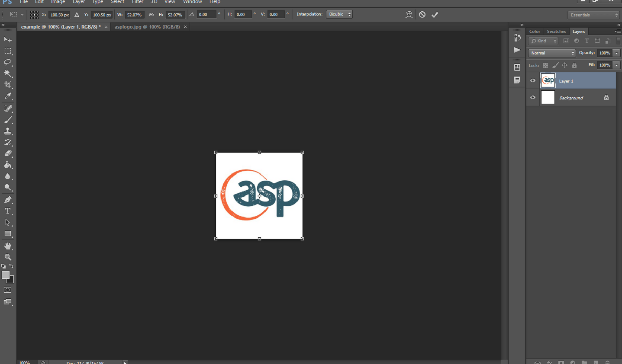
Task: Select the Healing Brush tool
Action: pyautogui.click(x=8, y=109)
